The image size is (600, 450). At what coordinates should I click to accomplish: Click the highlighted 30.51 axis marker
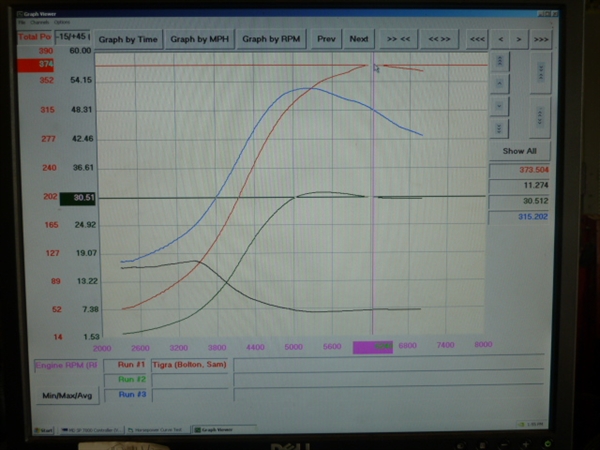point(77,198)
